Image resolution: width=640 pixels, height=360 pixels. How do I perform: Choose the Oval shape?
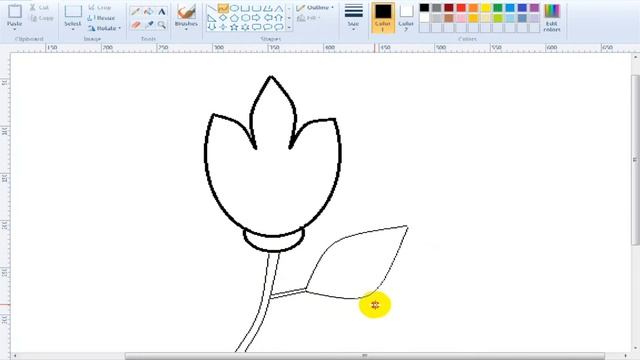(234, 8)
